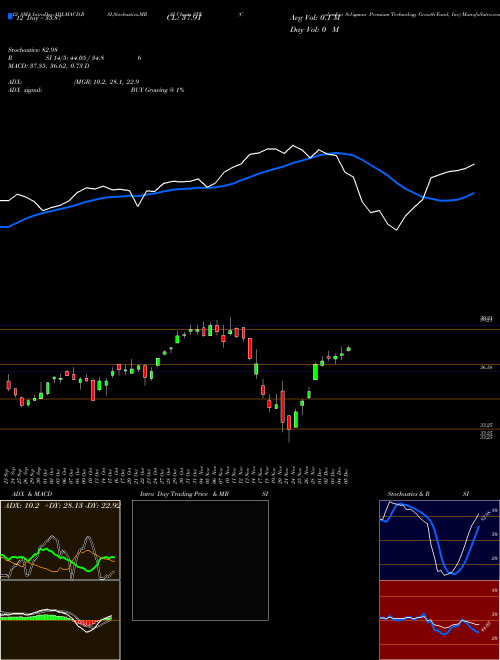Click the (MGR) 10.2, 28.1, 22.9 ADX values

coord(106,82)
